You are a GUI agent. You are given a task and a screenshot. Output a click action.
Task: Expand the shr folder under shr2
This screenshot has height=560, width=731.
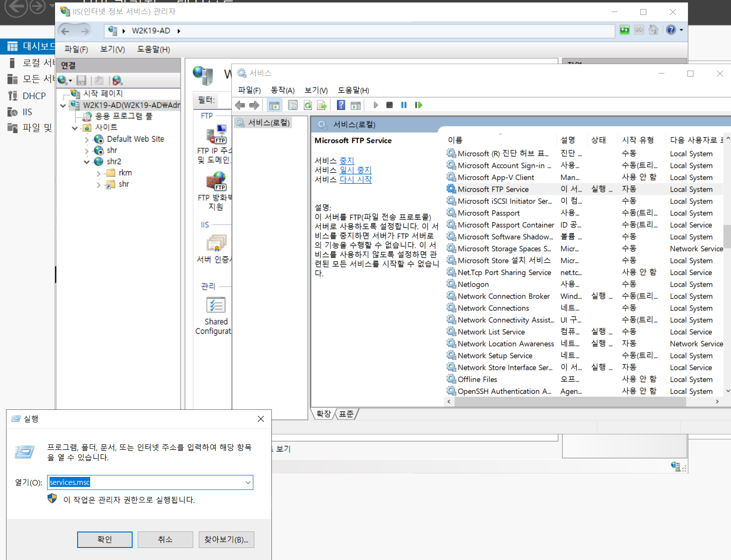point(99,185)
